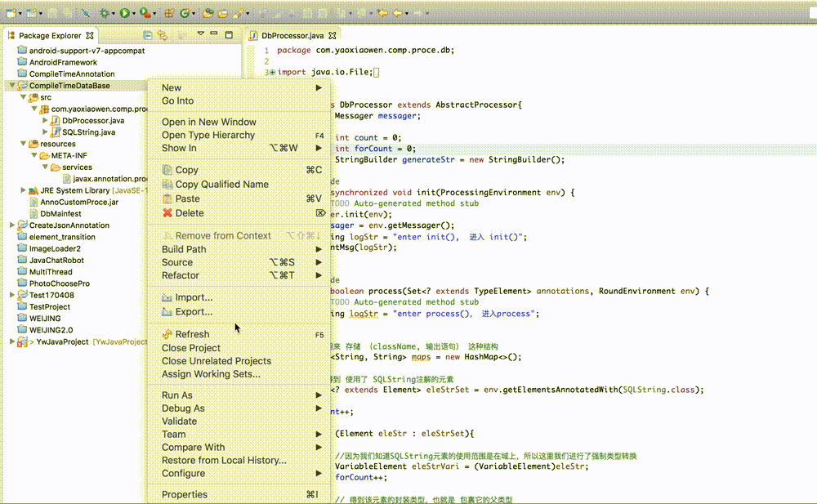
Task: Open the Package Explorer view menu triangle
Action: pyautogui.click(x=201, y=33)
